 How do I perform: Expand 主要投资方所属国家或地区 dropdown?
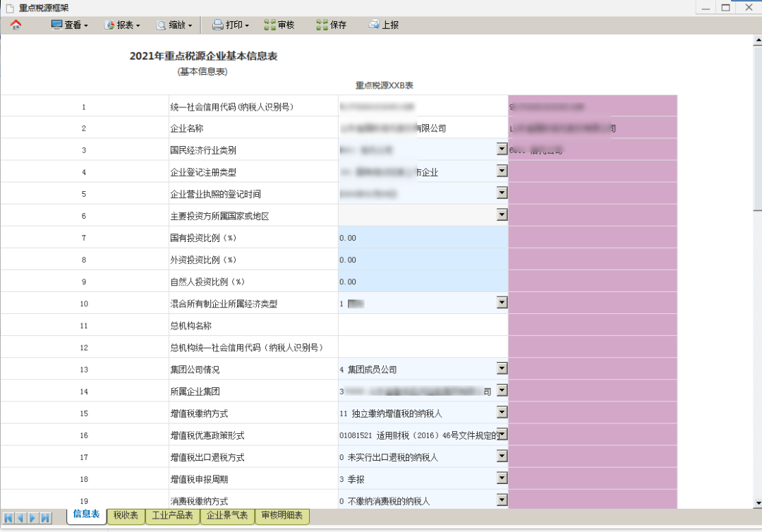click(502, 214)
